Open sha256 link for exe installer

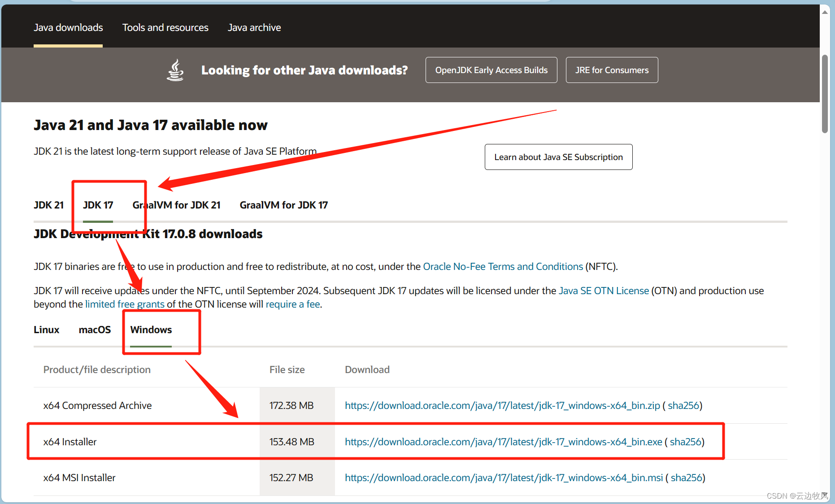686,442
